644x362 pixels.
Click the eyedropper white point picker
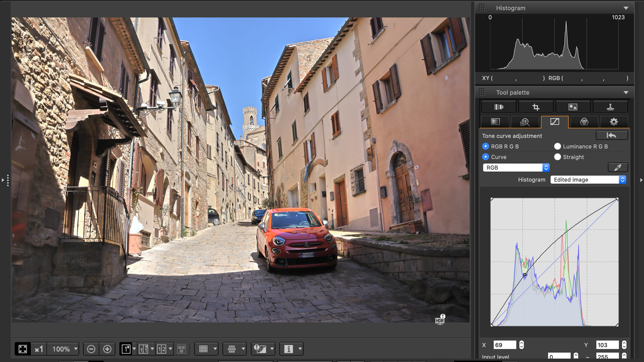click(617, 167)
